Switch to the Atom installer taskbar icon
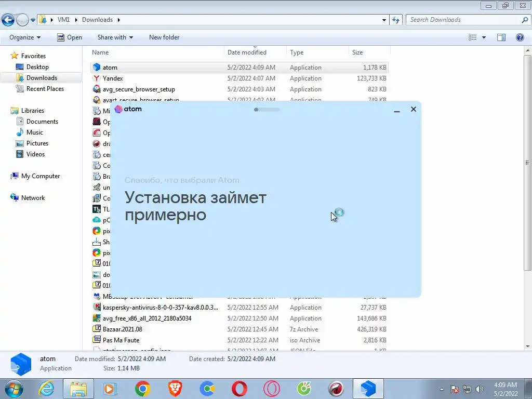 (368, 389)
